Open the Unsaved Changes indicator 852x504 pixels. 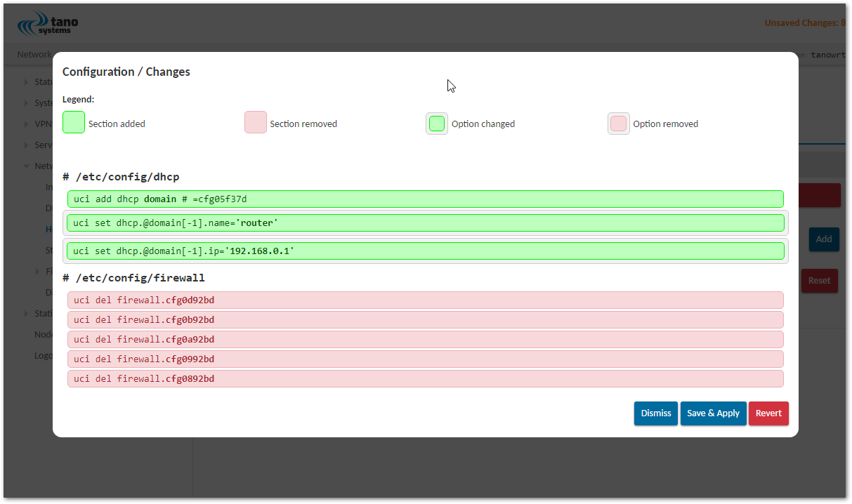pos(804,22)
